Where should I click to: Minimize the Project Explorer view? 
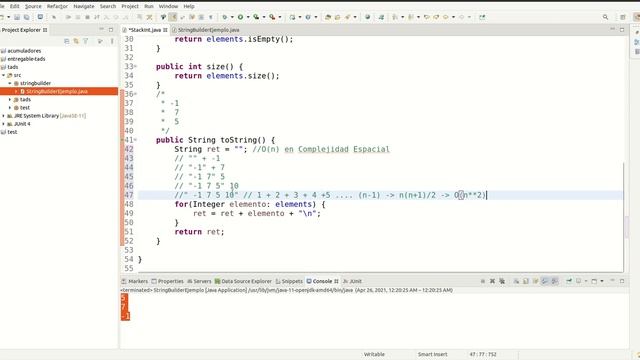click(x=101, y=29)
